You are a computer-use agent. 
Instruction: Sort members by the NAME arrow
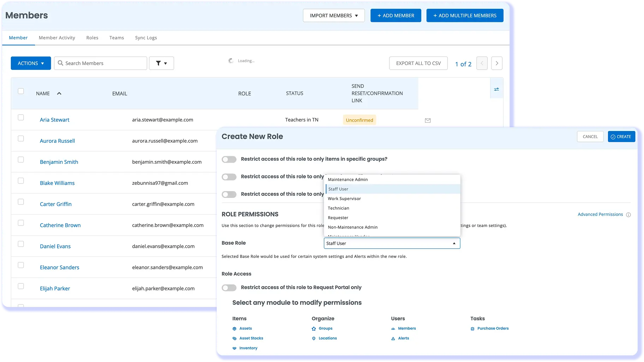tap(59, 94)
